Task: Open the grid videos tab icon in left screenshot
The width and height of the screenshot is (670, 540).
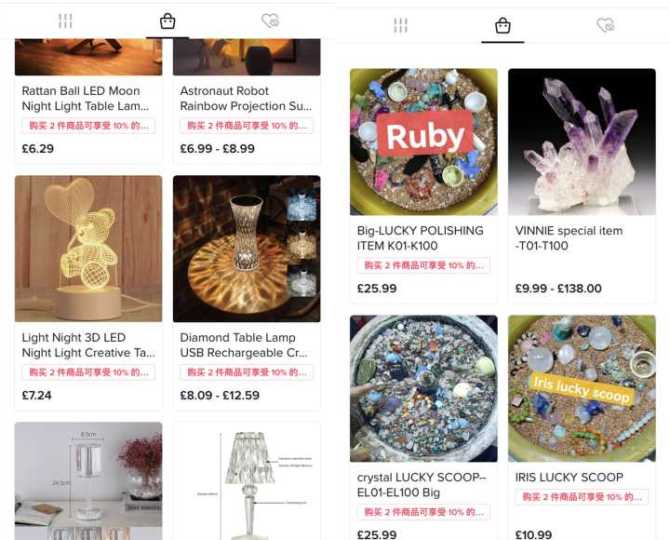Action: 65,21
